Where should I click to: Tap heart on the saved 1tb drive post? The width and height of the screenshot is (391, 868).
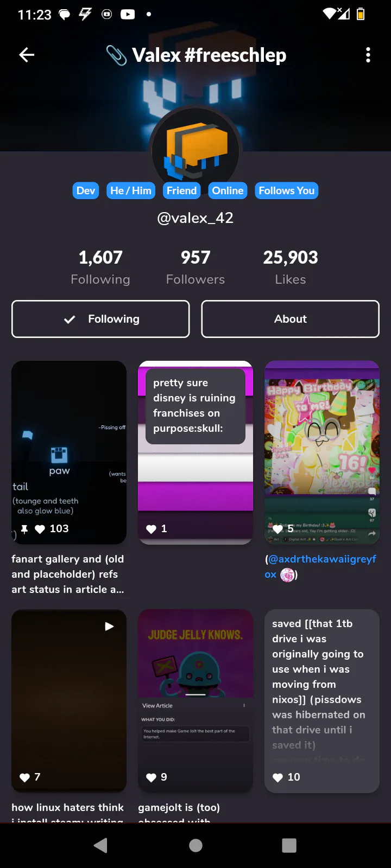click(278, 777)
